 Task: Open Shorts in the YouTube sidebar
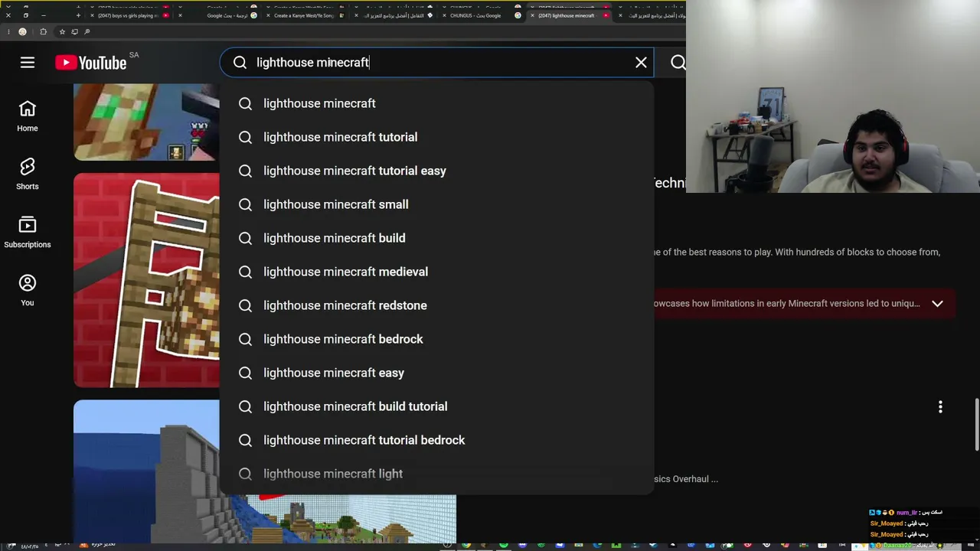28,174
